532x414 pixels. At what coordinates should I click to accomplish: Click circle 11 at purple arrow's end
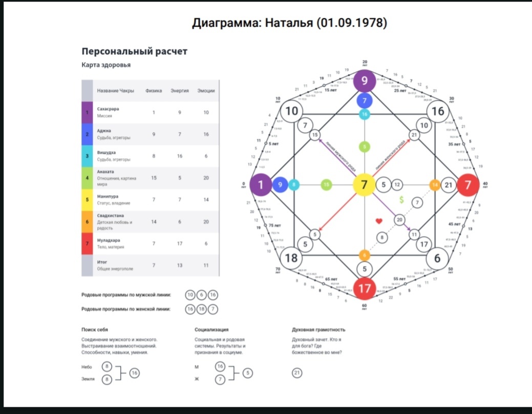414,234
